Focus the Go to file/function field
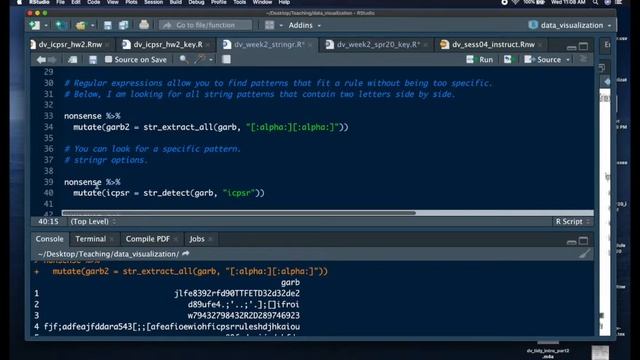 point(205,25)
